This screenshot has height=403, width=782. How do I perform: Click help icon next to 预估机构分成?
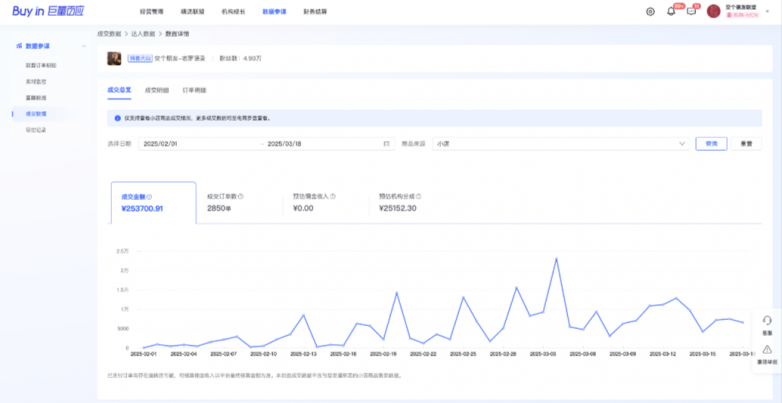tap(419, 197)
